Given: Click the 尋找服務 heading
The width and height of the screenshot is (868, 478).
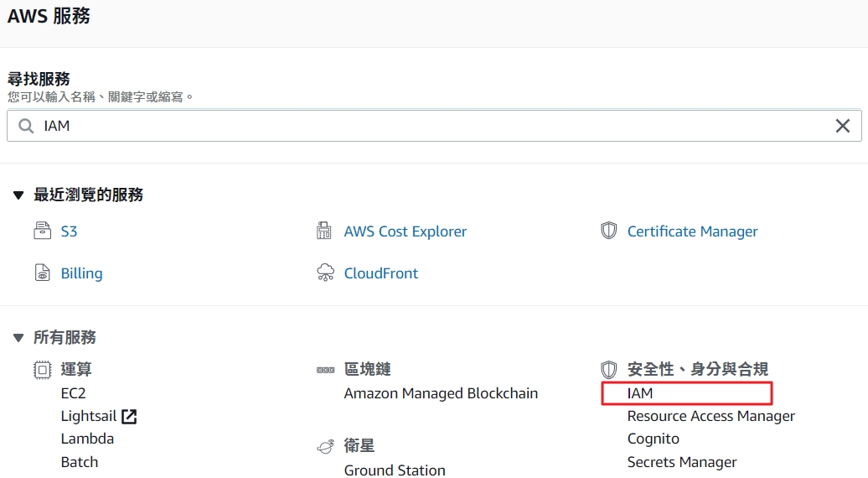Looking at the screenshot, I should 39,79.
